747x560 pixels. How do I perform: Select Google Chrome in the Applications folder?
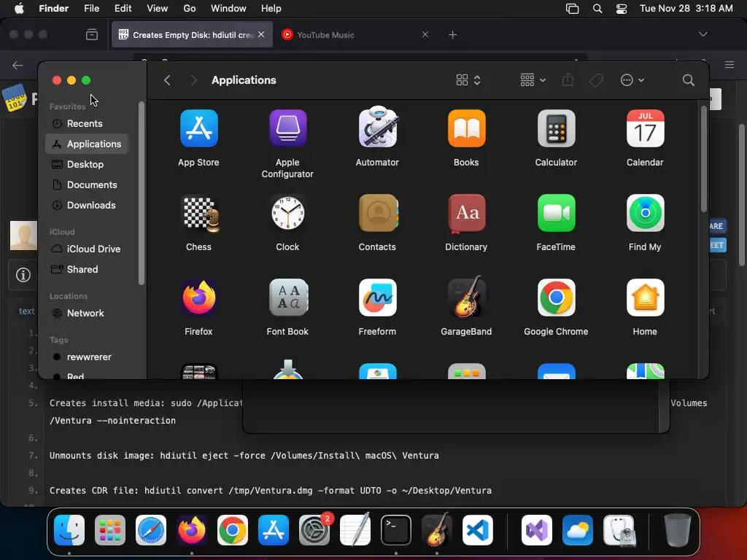pyautogui.click(x=556, y=297)
